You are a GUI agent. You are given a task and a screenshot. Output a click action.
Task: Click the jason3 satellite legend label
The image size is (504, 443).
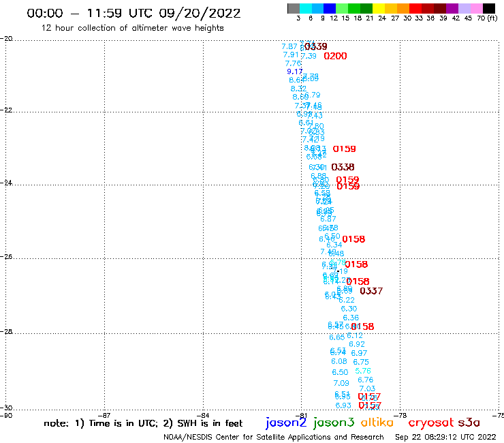[x=334, y=423]
